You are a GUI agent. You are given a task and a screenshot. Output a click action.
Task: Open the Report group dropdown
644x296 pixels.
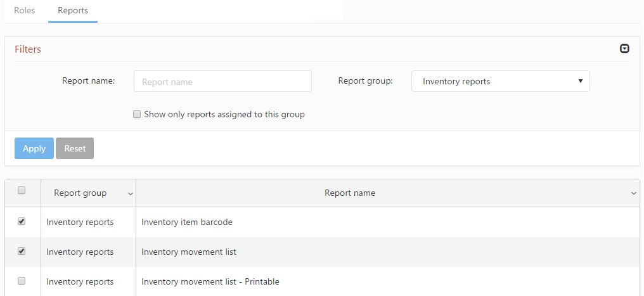pyautogui.click(x=500, y=81)
